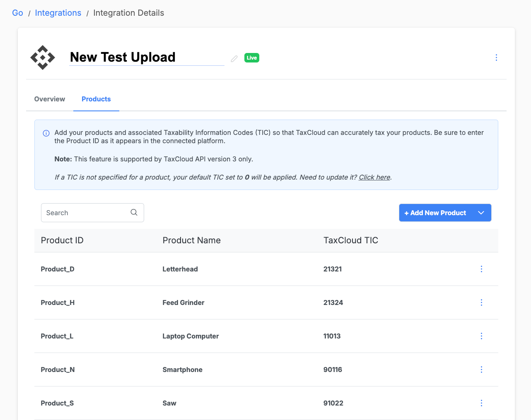Click the pencil edit name icon
This screenshot has height=420, width=531.
(234, 59)
